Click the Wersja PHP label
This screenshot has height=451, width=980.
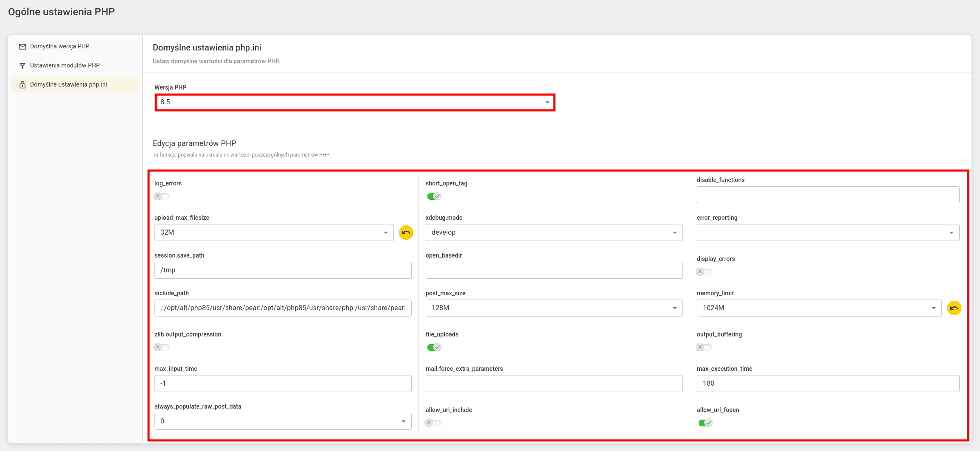[171, 87]
